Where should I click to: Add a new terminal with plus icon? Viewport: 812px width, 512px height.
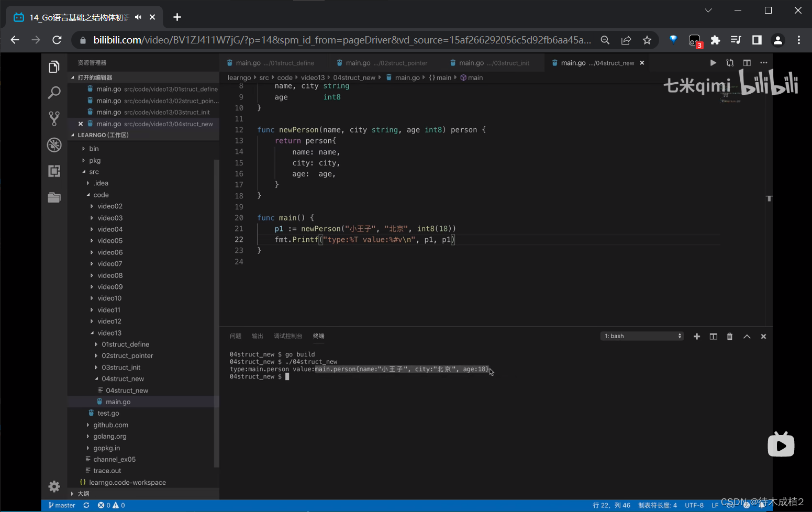pyautogui.click(x=697, y=337)
